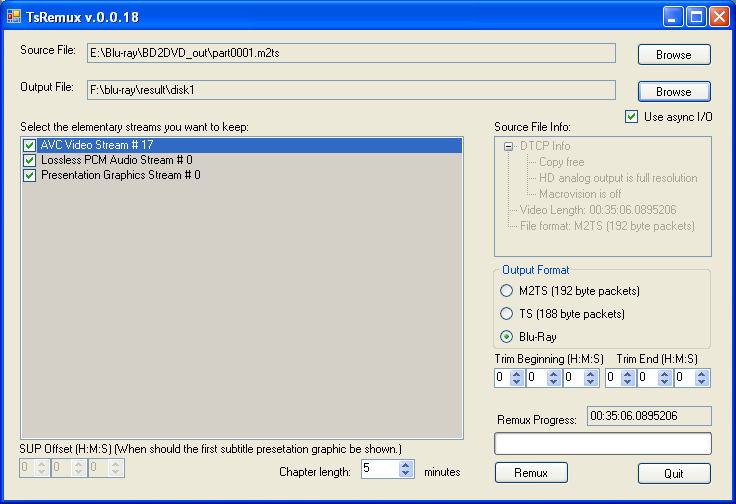Uncheck AVC Video Stream # 17
Screen dimensions: 736x504
coord(30,145)
